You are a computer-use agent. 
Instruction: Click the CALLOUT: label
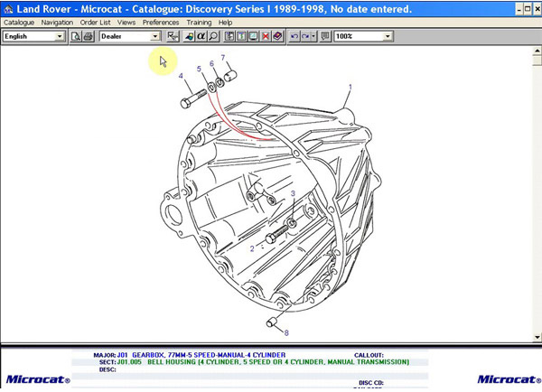369,355
